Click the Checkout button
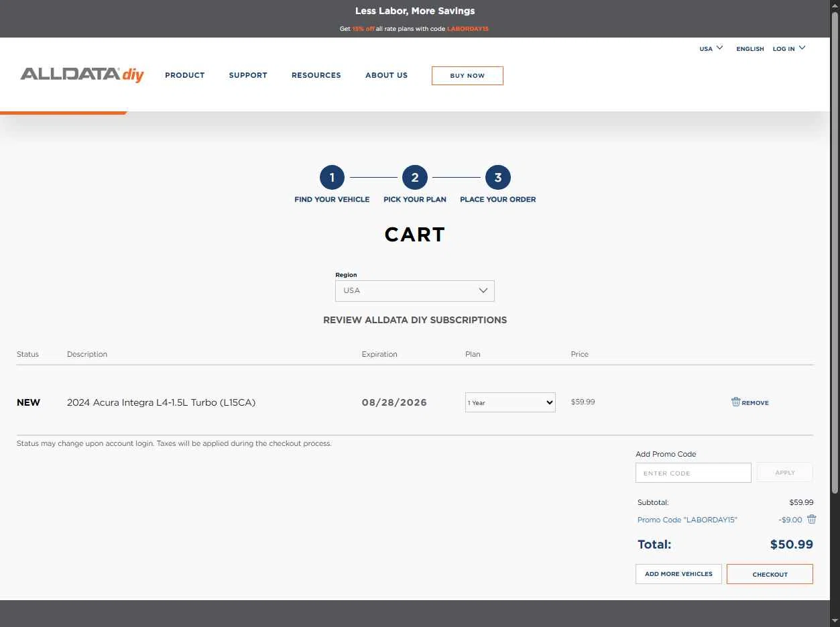Screen dimensions: 840x627 coord(770,574)
